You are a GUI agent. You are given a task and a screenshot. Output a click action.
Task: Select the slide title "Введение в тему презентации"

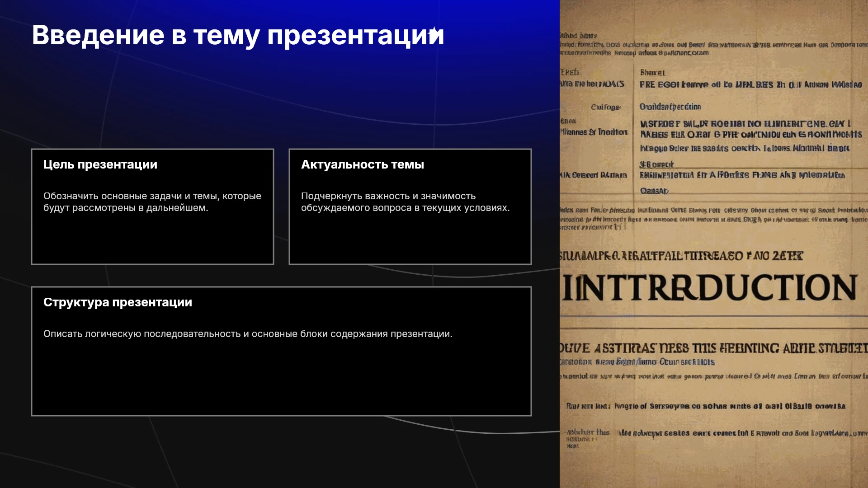tap(238, 35)
